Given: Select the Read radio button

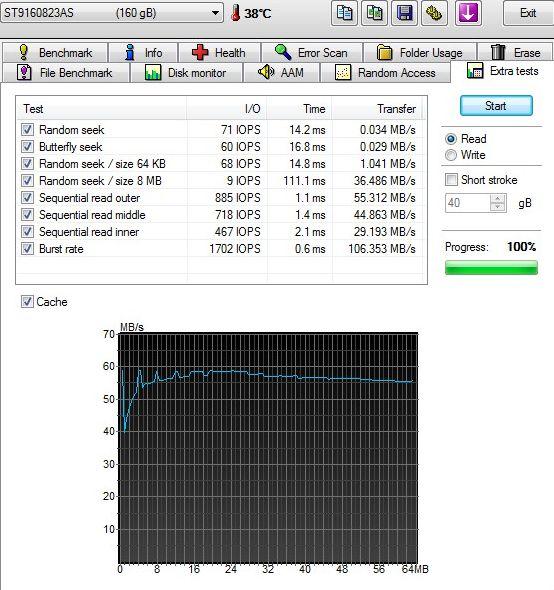Looking at the screenshot, I should (x=451, y=139).
